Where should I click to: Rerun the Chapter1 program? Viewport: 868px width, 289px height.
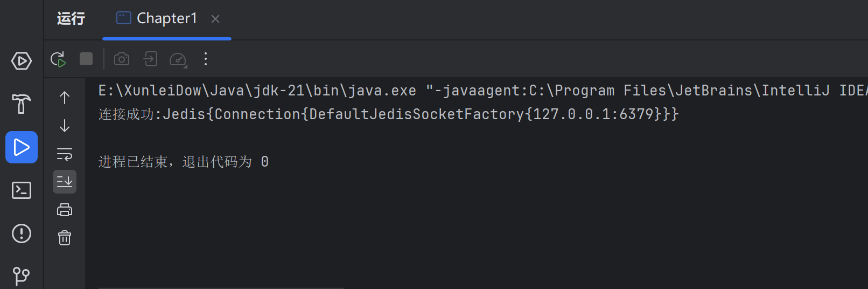[x=58, y=59]
